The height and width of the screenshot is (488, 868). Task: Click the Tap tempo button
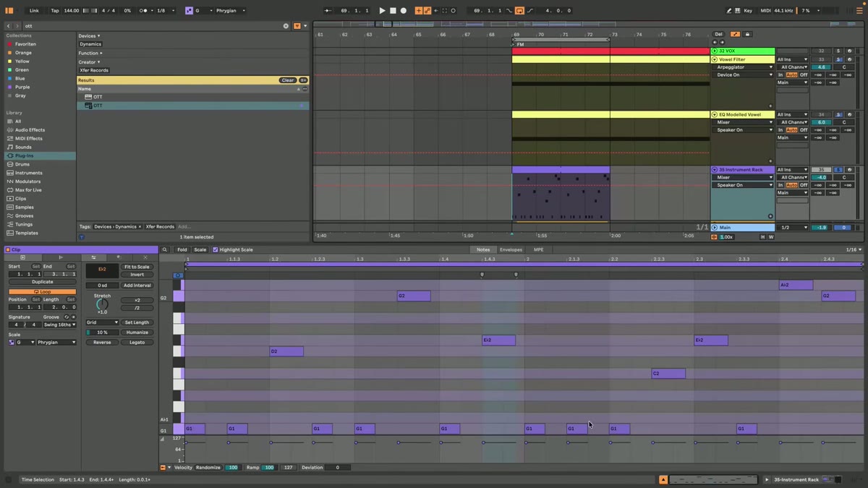point(55,11)
